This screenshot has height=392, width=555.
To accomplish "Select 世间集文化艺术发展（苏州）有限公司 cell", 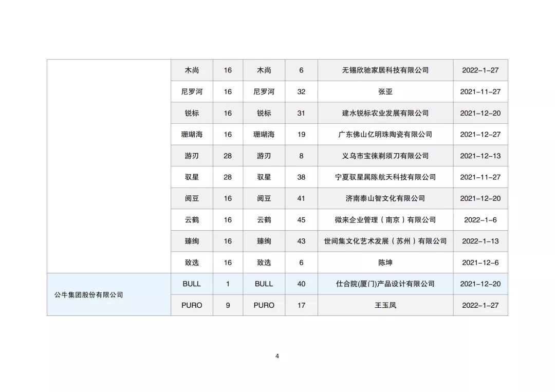I will tap(385, 241).
